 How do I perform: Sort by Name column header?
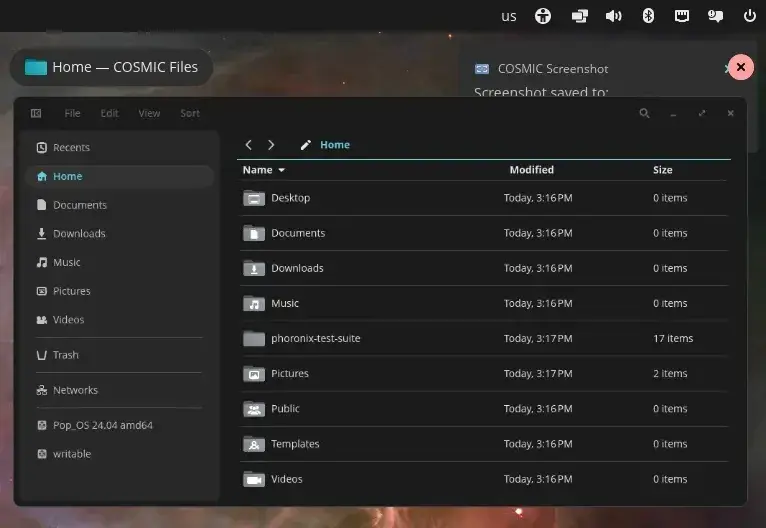(x=264, y=170)
